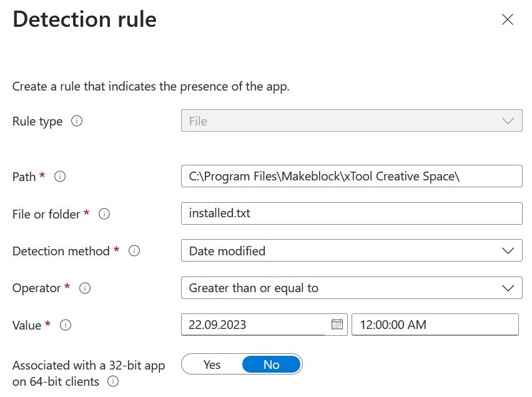The width and height of the screenshot is (532, 397).
Task: Click the chevron arrow of Operator field
Action: pos(508,288)
